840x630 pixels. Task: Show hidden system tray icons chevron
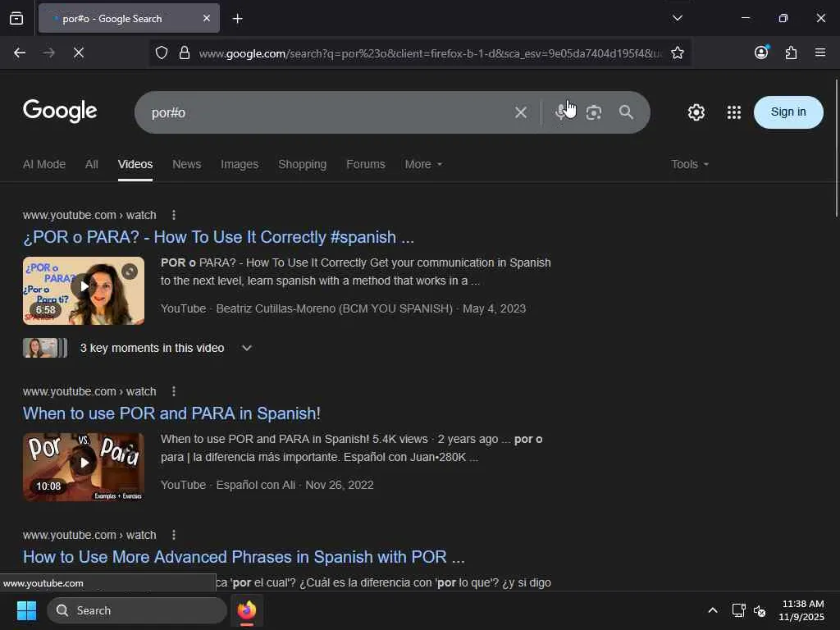tap(713, 610)
